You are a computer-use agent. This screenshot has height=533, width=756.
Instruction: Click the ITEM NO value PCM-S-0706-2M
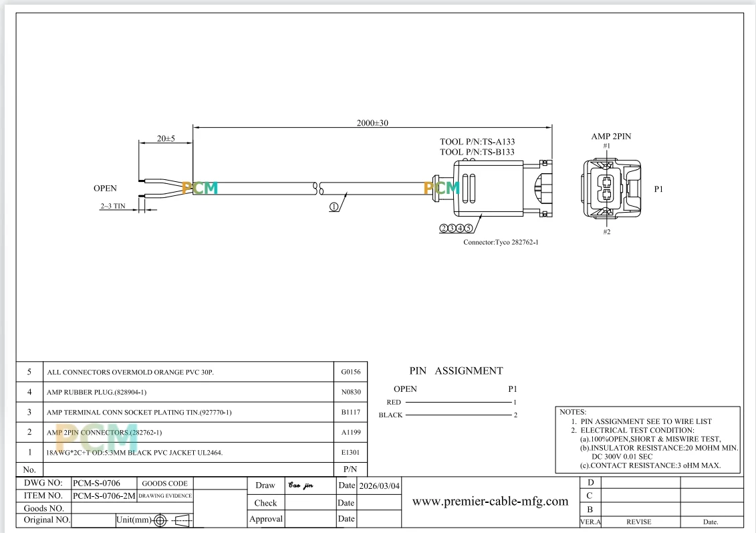click(x=104, y=496)
